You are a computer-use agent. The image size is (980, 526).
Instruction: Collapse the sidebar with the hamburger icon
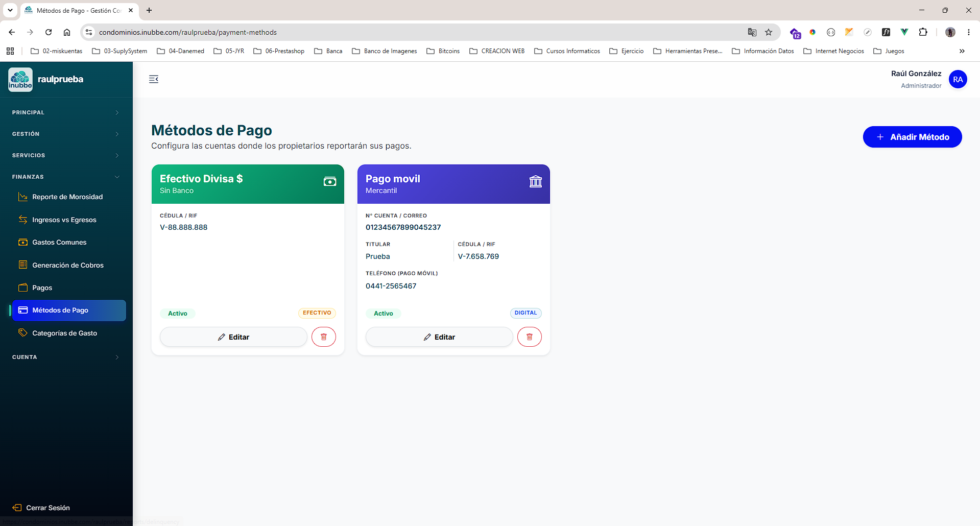pos(154,79)
